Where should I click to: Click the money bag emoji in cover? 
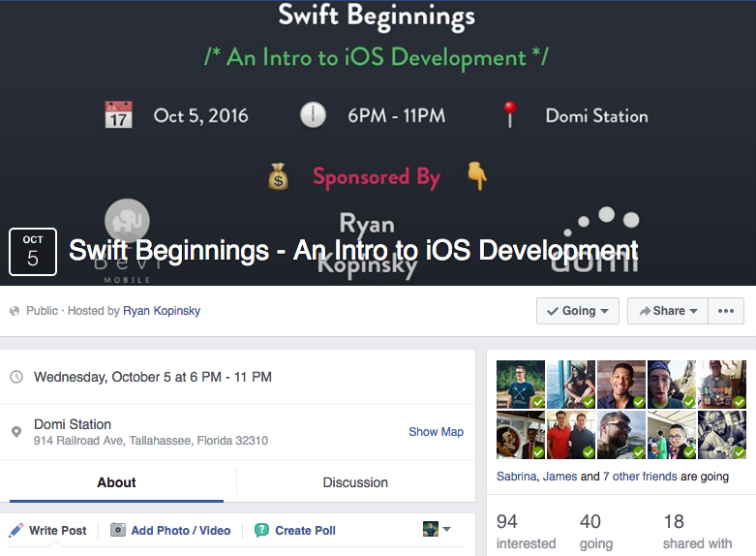point(278,176)
